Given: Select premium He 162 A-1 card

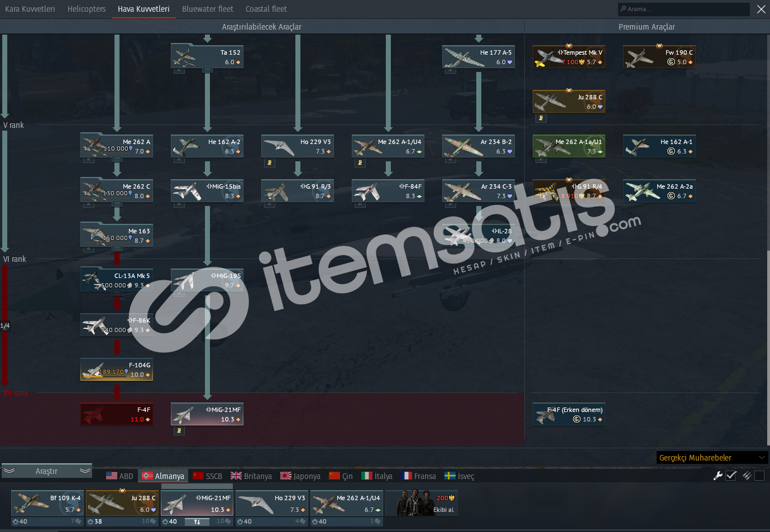Looking at the screenshot, I should [659, 146].
